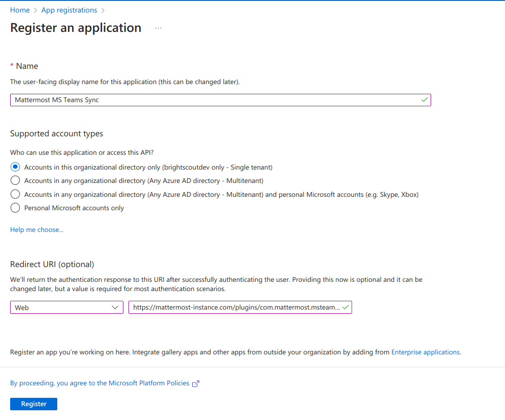Screen dimensions: 505x420
Task: Click the breadcrumb chevron after App registrations
Action: (103, 10)
